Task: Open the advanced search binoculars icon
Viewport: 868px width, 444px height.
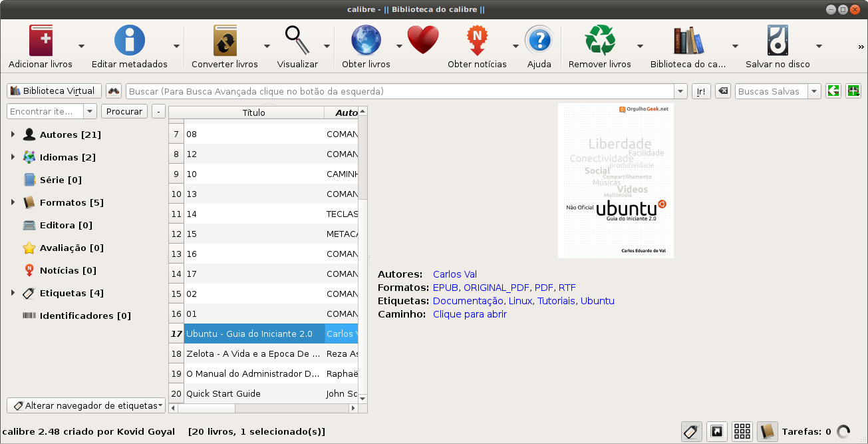Action: 112,91
